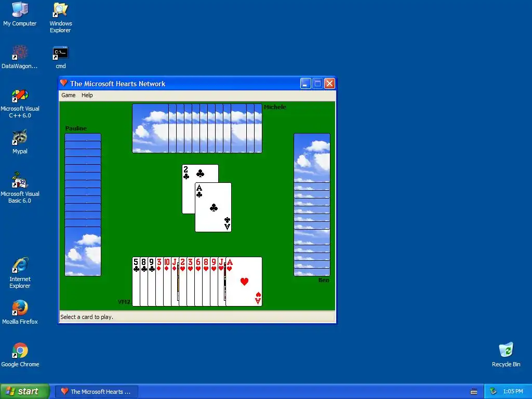The image size is (532, 399).
Task: Click Pauline's face-down card stack
Action: [x=83, y=205]
